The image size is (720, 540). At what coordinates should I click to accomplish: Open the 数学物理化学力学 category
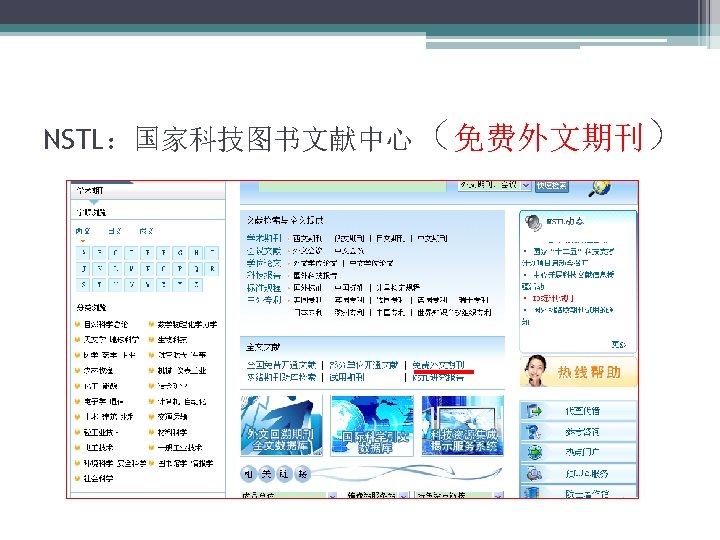pos(187,324)
